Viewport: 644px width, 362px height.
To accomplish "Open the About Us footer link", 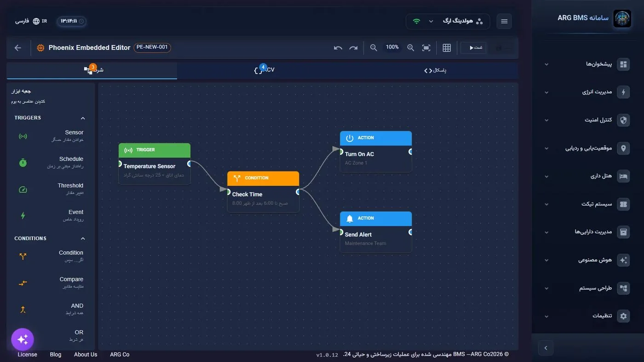I will tap(86, 355).
